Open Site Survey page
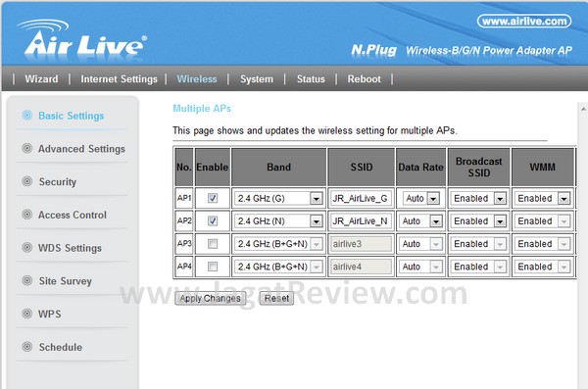588x389 pixels. (x=66, y=281)
